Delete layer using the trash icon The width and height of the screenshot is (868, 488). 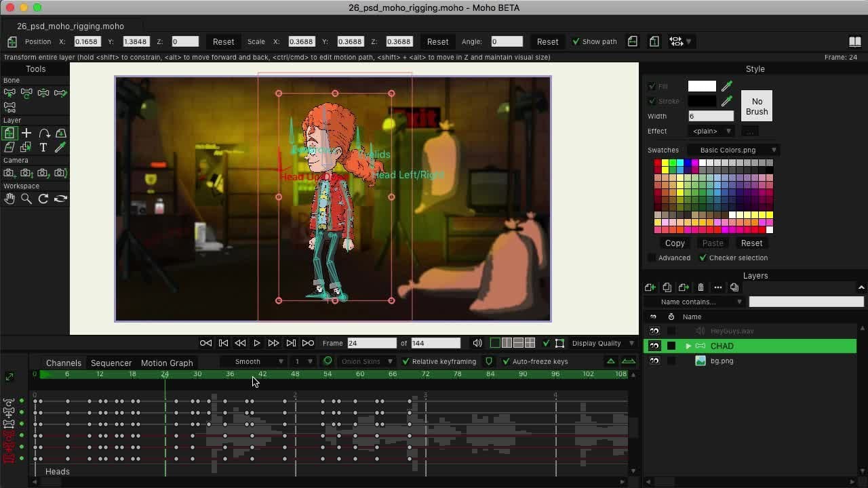(x=701, y=287)
